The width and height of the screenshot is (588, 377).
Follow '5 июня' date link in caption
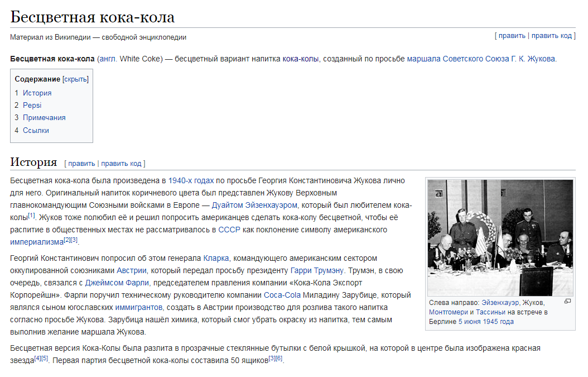coord(470,322)
